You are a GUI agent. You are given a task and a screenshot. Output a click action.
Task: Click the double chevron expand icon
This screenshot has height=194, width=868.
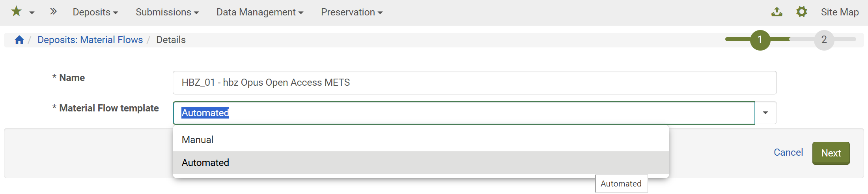pyautogui.click(x=53, y=11)
